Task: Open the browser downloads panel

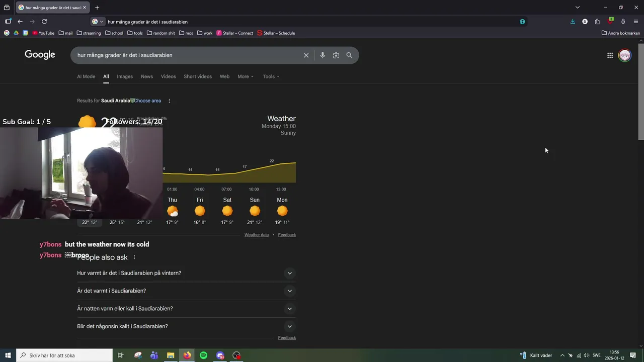Action: pyautogui.click(x=573, y=22)
